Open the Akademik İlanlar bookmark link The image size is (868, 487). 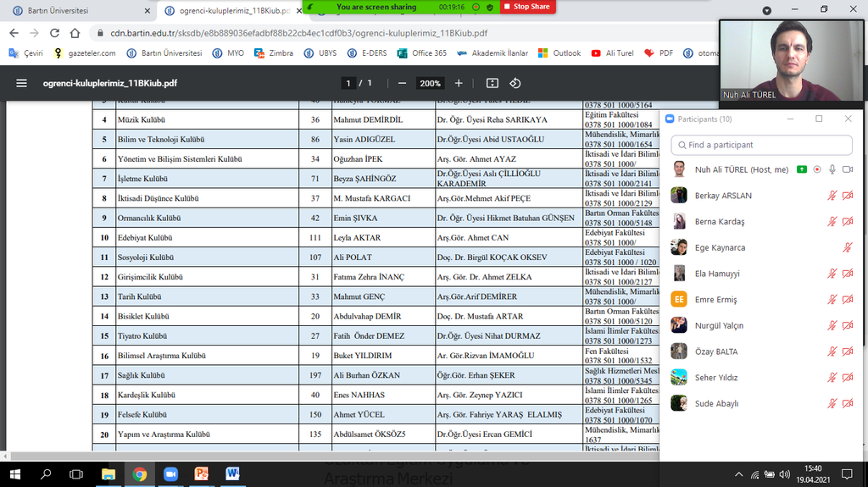coord(492,53)
